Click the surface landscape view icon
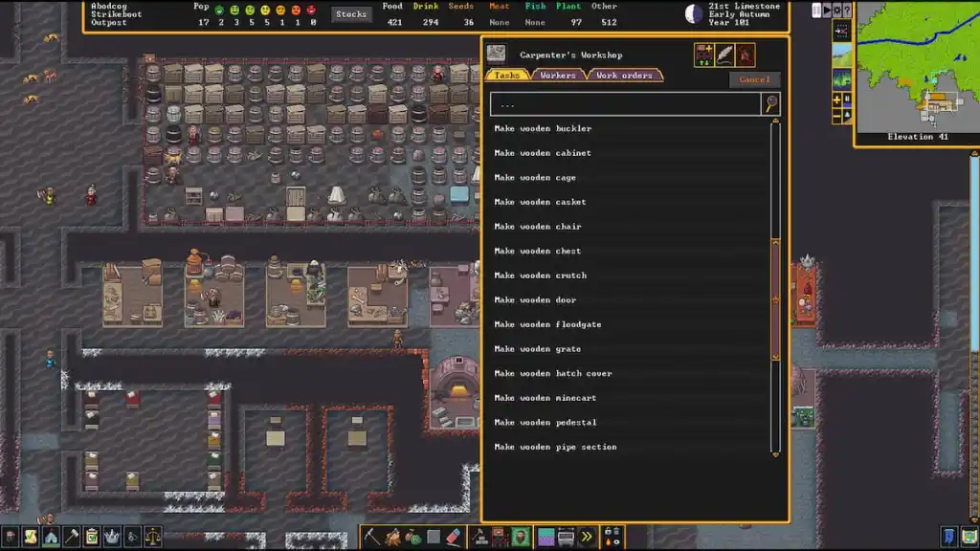The height and width of the screenshot is (551, 980). pos(841,55)
